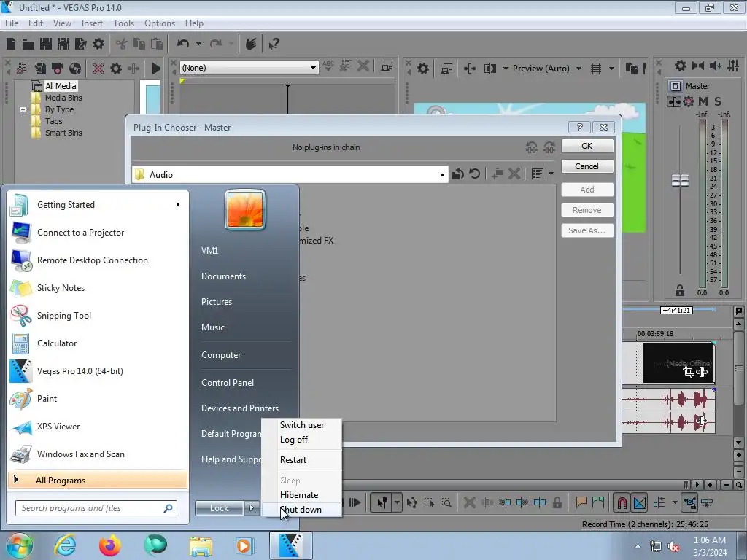Open the File menu

(x=12, y=23)
